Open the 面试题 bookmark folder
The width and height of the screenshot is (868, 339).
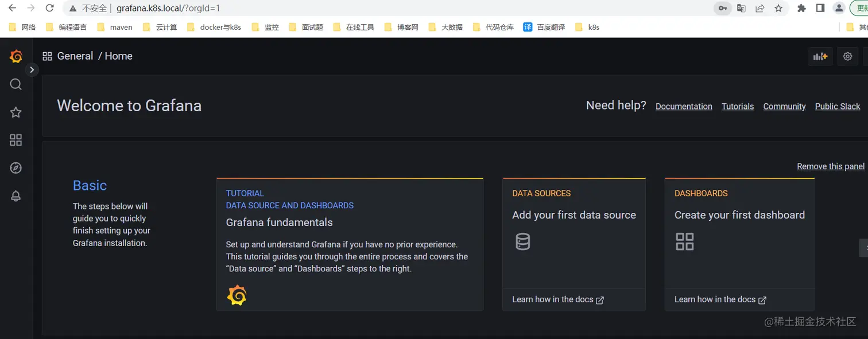(306, 27)
